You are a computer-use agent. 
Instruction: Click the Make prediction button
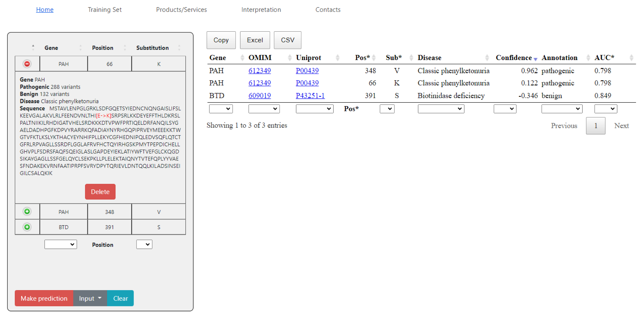44,298
